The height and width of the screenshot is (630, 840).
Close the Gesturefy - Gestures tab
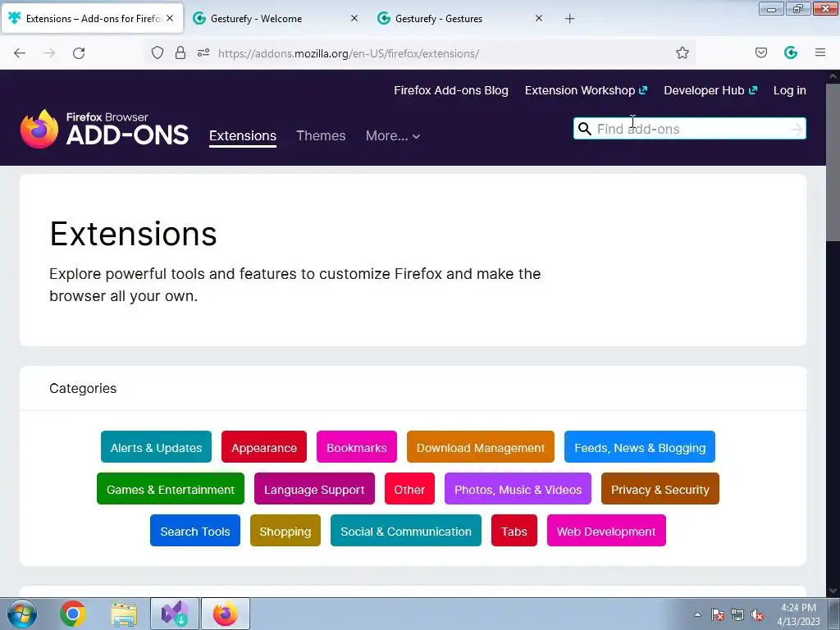click(x=539, y=18)
